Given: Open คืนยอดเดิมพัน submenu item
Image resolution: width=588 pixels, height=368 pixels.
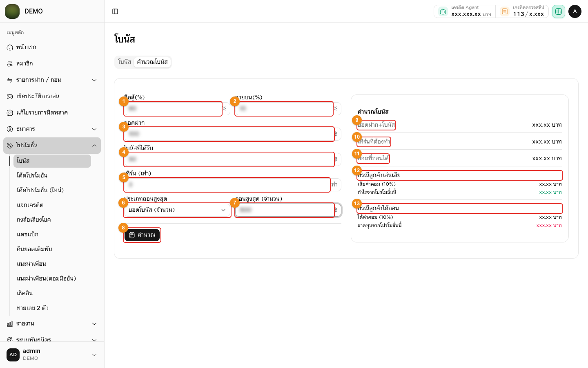Looking at the screenshot, I should click(x=52, y=249).
